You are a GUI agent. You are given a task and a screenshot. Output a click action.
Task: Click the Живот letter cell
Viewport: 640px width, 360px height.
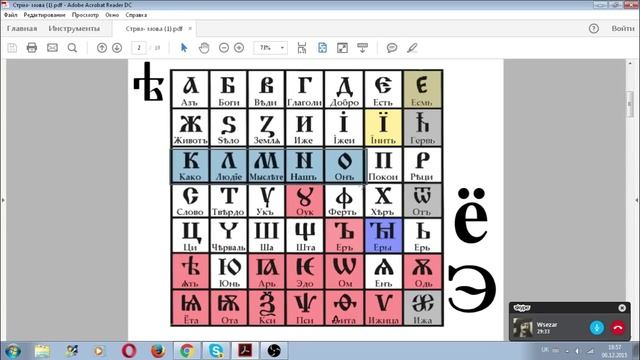click(190, 127)
